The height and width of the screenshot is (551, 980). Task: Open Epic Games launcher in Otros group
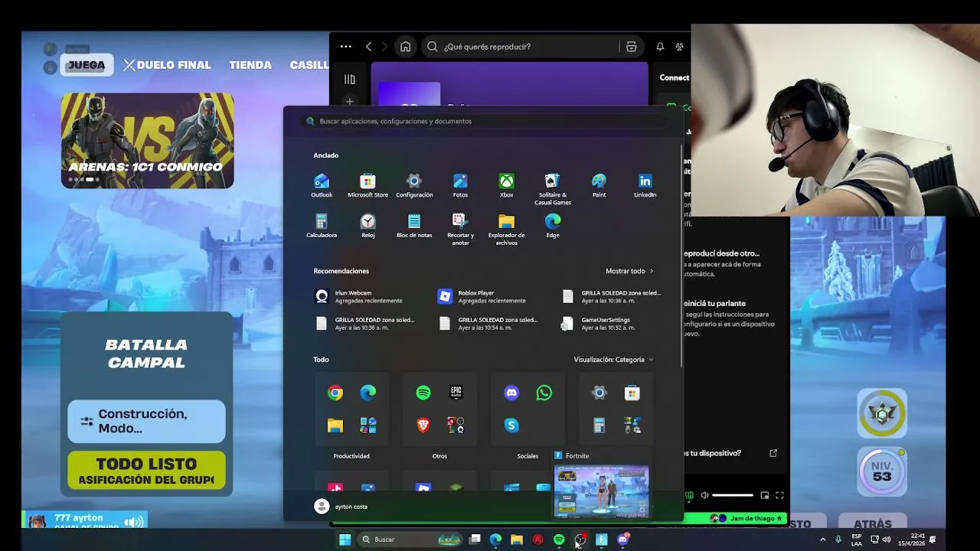456,393
